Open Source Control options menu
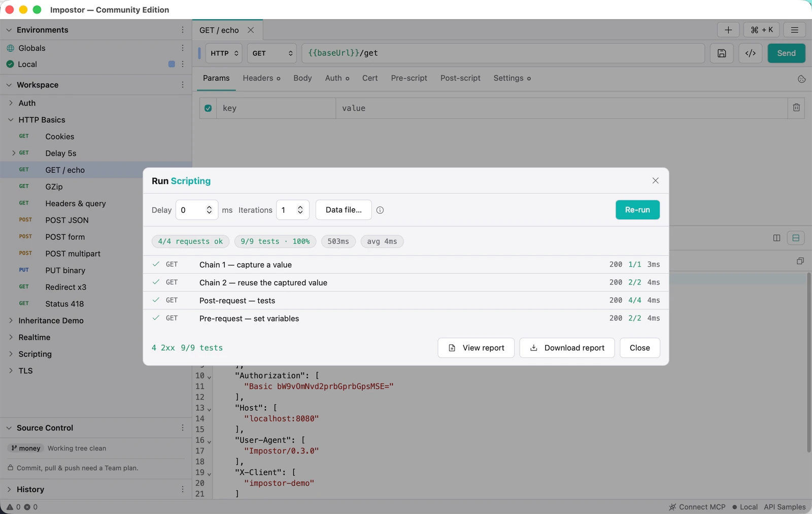 [x=183, y=428]
